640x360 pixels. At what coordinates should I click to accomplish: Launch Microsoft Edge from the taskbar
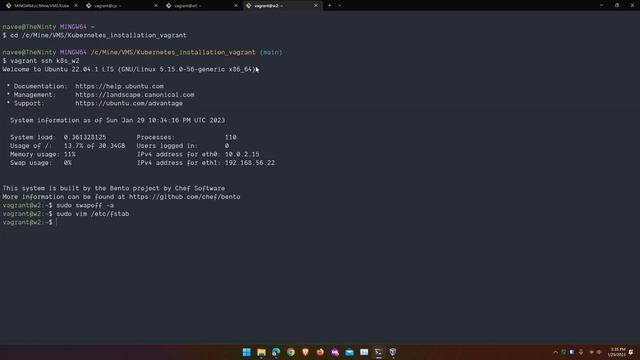pos(276,352)
